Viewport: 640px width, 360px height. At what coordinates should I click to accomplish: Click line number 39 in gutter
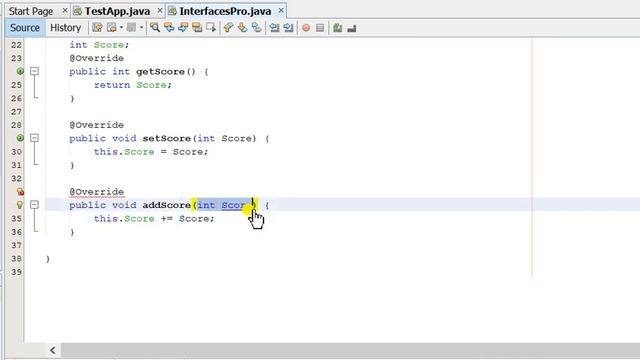tap(16, 272)
